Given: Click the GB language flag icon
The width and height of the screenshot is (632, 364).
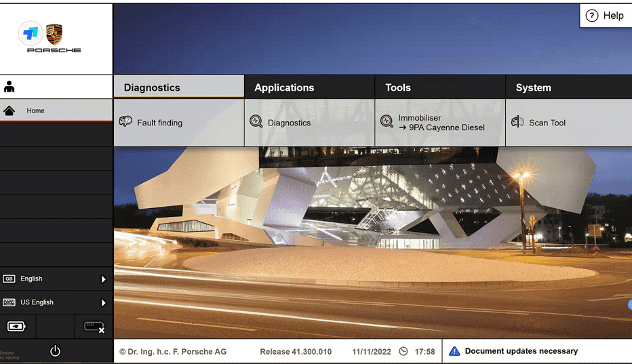Looking at the screenshot, I should pyautogui.click(x=9, y=279).
